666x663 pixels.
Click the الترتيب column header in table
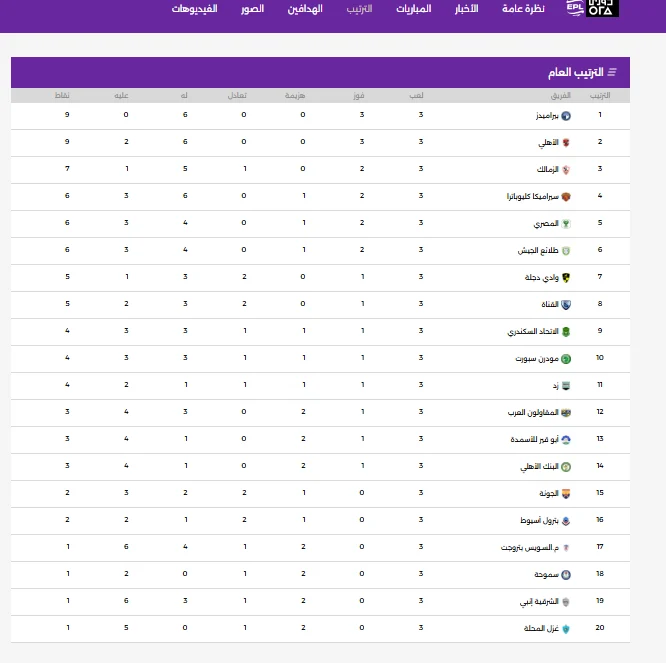600,95
